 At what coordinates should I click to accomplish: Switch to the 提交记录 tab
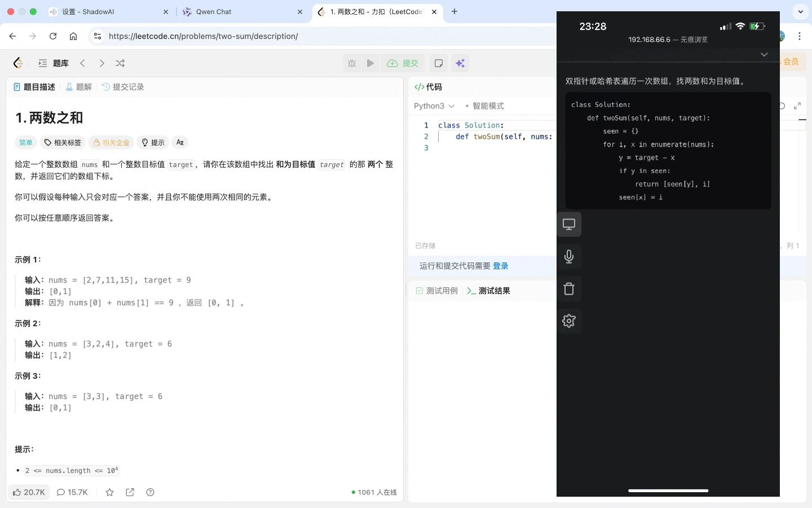(123, 87)
